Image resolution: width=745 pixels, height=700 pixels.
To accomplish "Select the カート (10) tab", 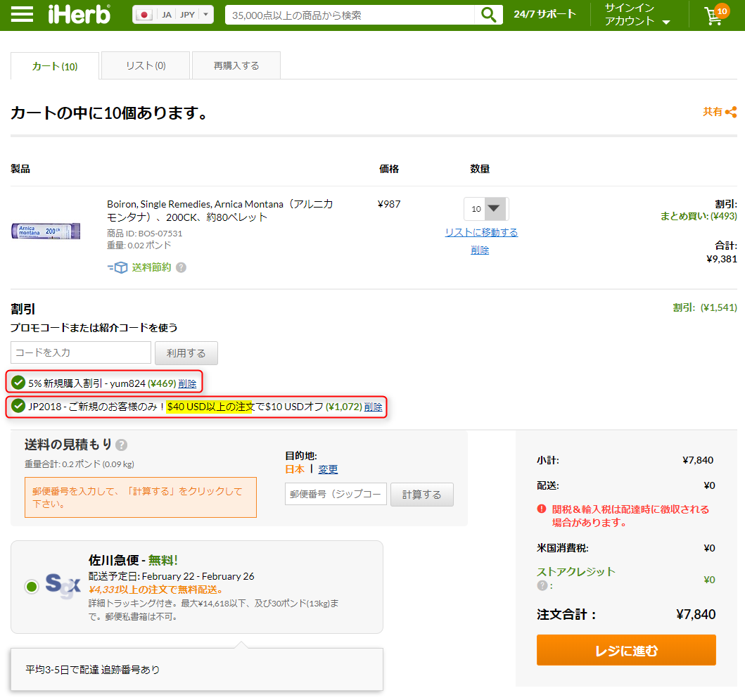I will point(55,66).
